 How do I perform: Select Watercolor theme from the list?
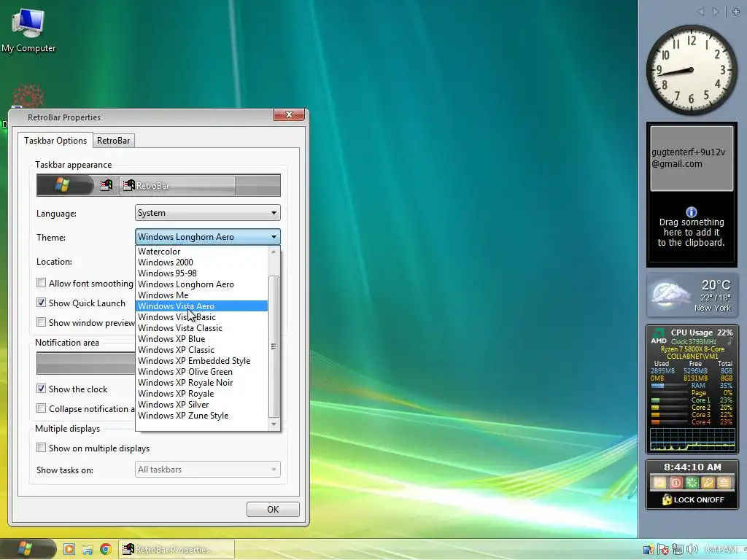202,252
